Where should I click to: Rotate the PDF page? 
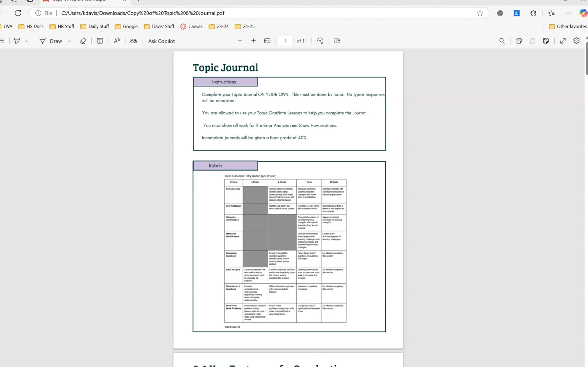coord(320,41)
